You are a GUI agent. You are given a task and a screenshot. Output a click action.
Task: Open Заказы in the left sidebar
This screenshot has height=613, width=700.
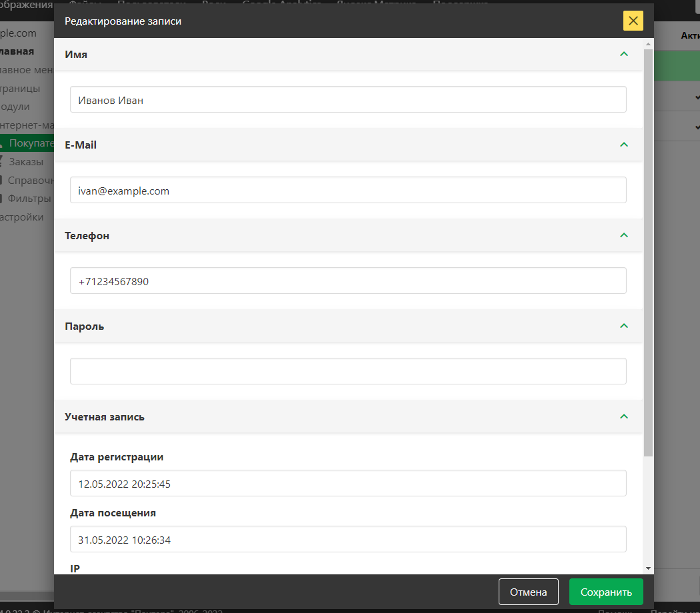click(26, 161)
